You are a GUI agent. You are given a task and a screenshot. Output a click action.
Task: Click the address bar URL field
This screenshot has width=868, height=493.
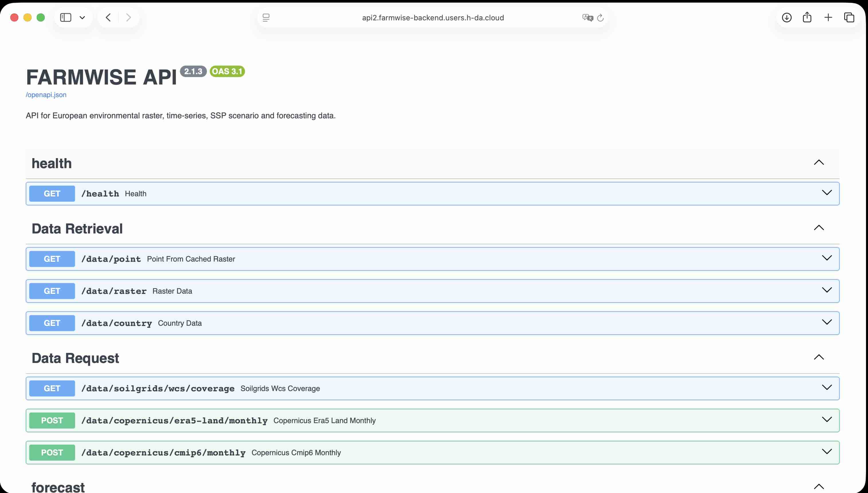433,17
